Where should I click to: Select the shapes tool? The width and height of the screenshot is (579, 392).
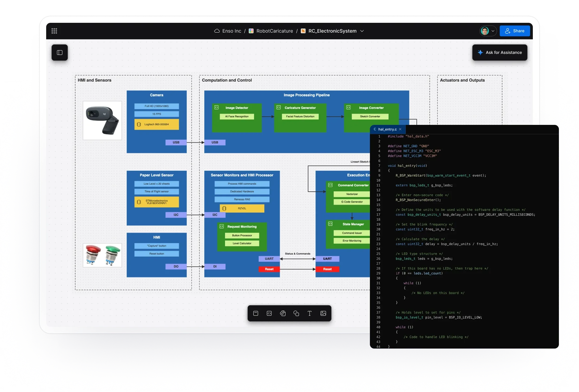(296, 313)
